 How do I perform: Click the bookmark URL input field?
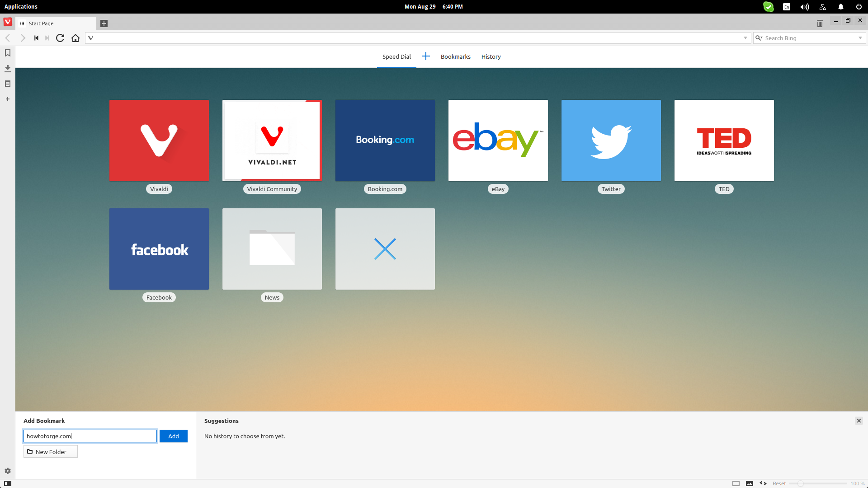pyautogui.click(x=90, y=436)
